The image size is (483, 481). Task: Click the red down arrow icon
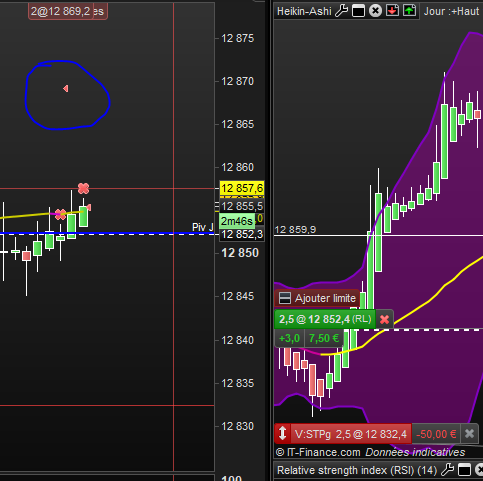(393, 11)
